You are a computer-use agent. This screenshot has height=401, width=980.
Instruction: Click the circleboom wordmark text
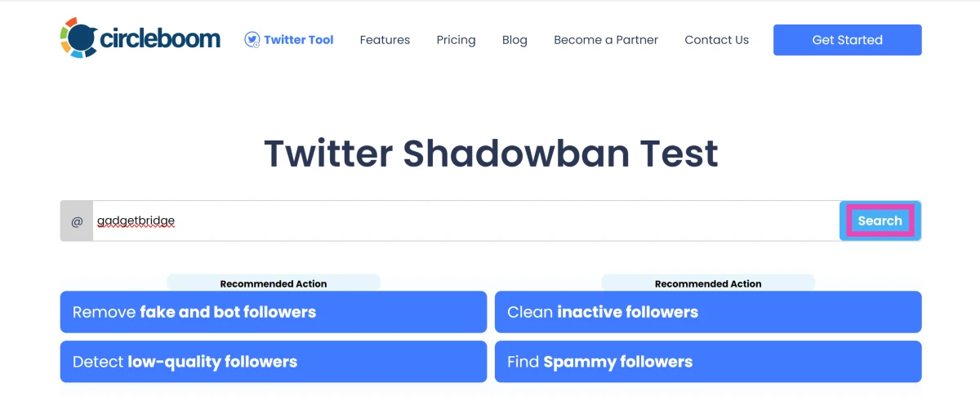pos(160,38)
